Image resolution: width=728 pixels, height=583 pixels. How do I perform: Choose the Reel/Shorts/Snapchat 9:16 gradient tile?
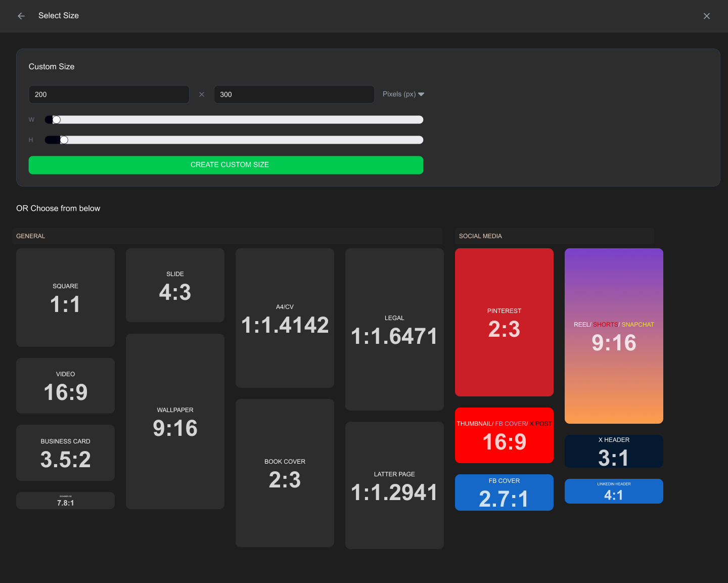(x=614, y=336)
